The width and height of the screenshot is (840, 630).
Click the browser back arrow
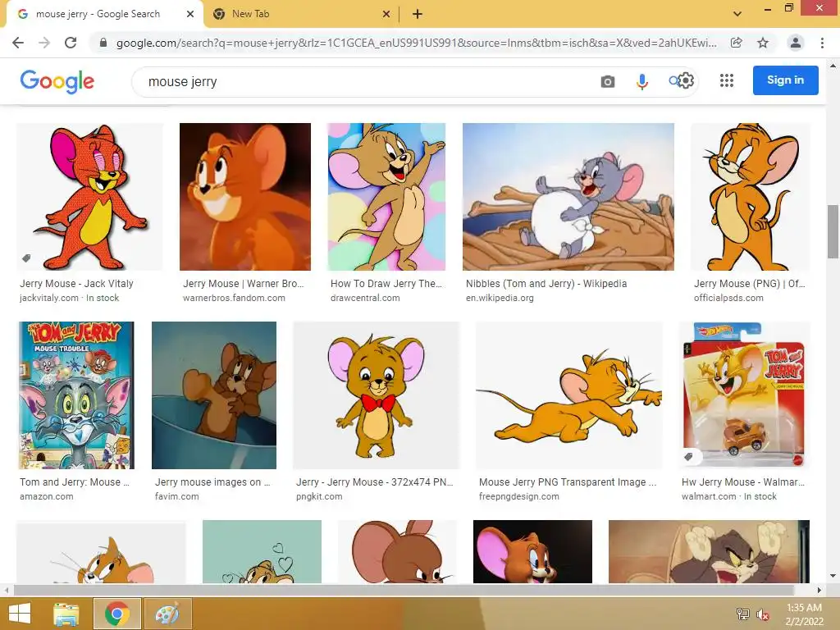pos(18,43)
